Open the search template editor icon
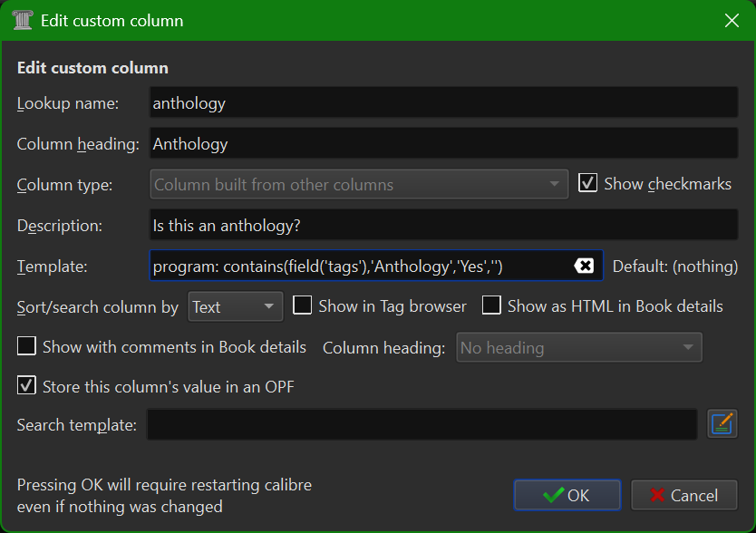This screenshot has height=533, width=756. [x=722, y=423]
